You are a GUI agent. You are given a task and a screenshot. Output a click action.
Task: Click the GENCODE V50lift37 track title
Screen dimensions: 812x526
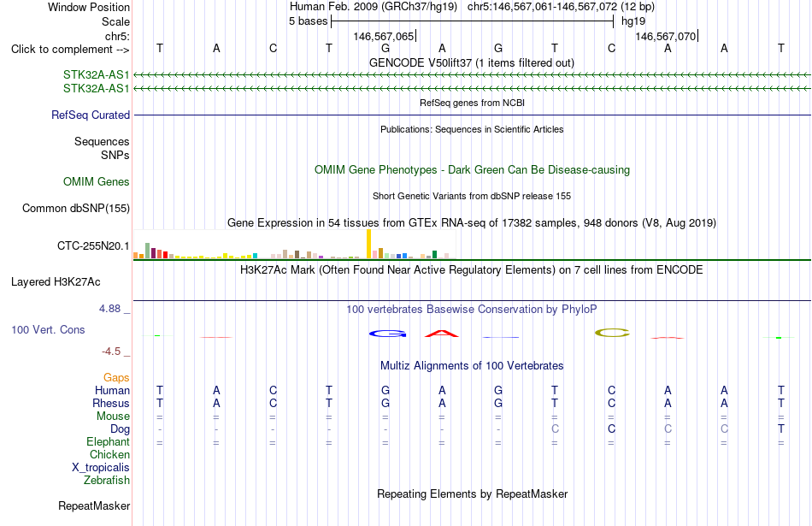(x=472, y=62)
